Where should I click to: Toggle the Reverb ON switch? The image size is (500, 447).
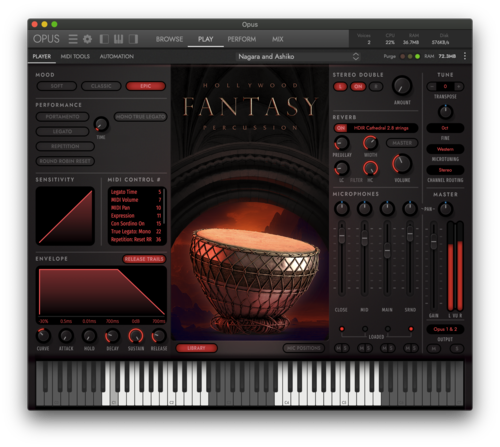341,128
